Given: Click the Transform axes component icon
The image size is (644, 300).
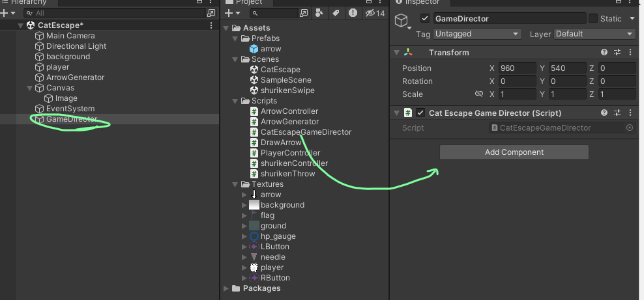Looking at the screenshot, I should (x=408, y=53).
